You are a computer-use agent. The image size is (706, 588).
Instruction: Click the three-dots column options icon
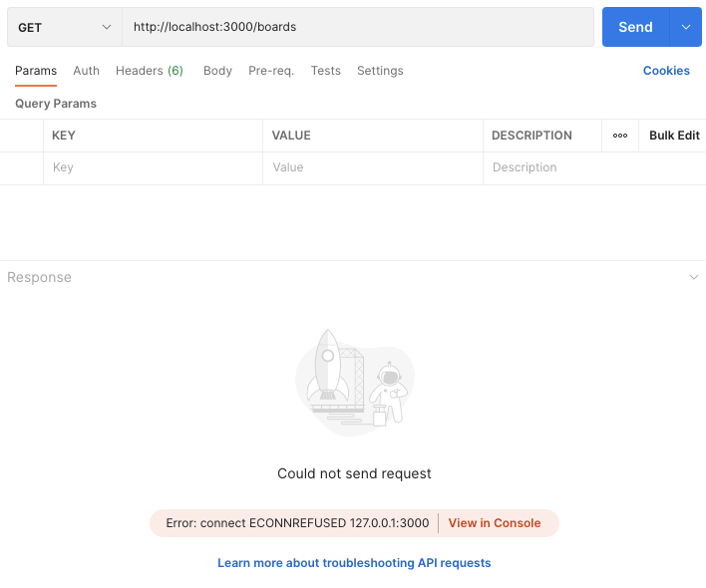click(620, 136)
